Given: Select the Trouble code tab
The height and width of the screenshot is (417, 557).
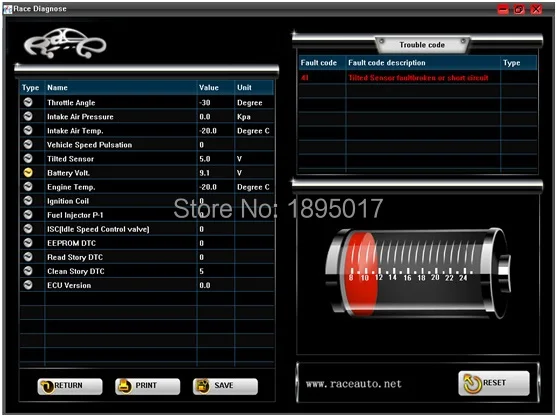Looking at the screenshot, I should click(422, 45).
